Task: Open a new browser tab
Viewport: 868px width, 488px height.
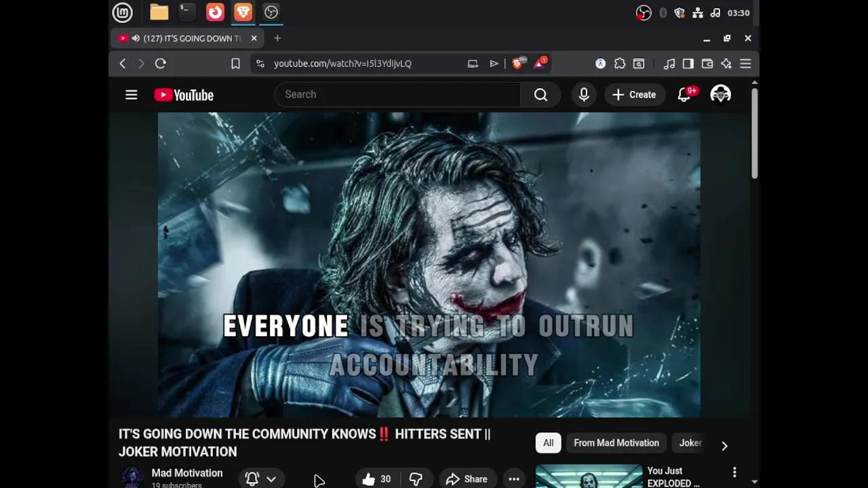Action: click(x=277, y=39)
